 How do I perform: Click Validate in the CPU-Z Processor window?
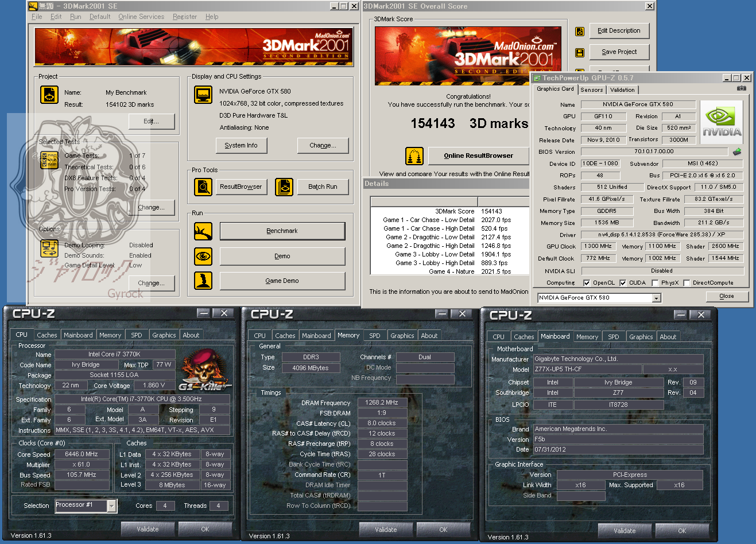[148, 529]
